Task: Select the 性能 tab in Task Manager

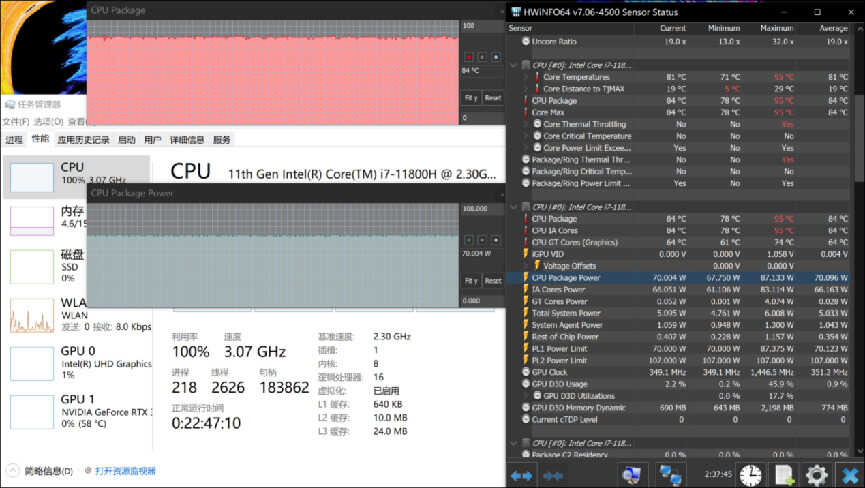Action: coord(40,139)
